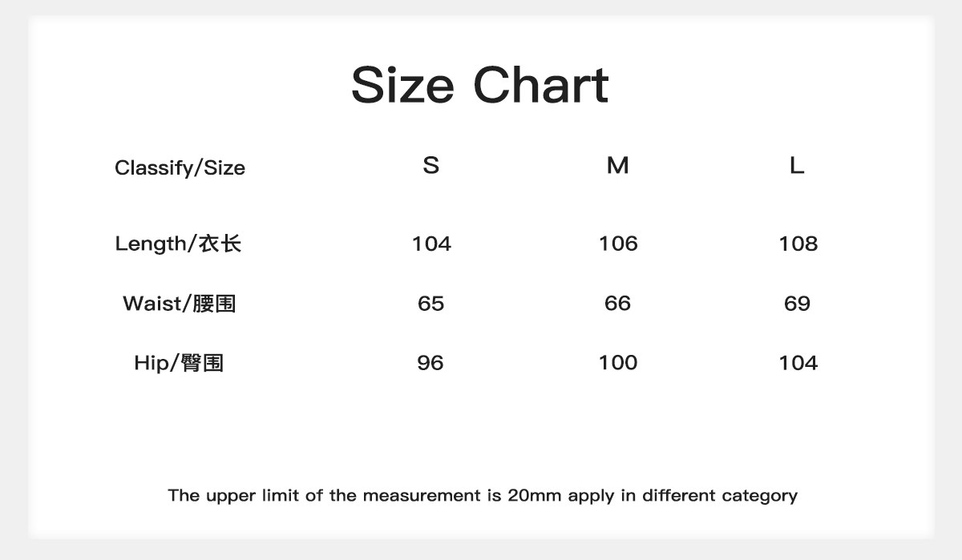This screenshot has height=560, width=962.
Task: Click Hip value 104 for size L
Action: tap(798, 363)
